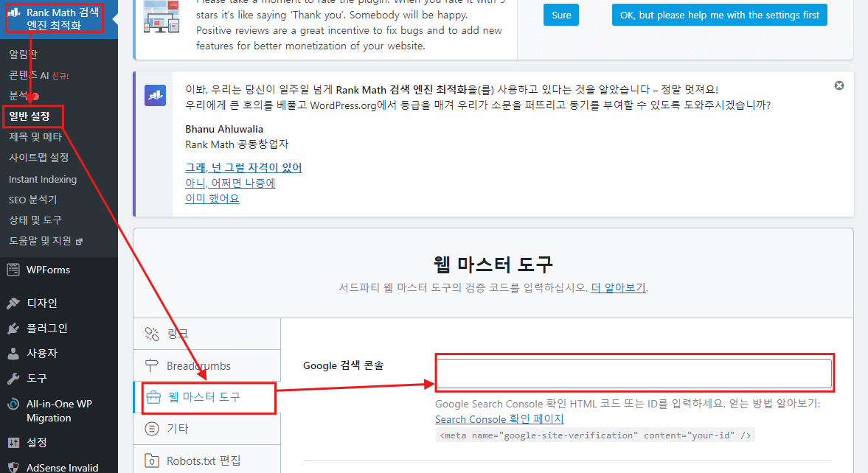Click the external link icon beside 도움말 및 지원

(x=79, y=241)
